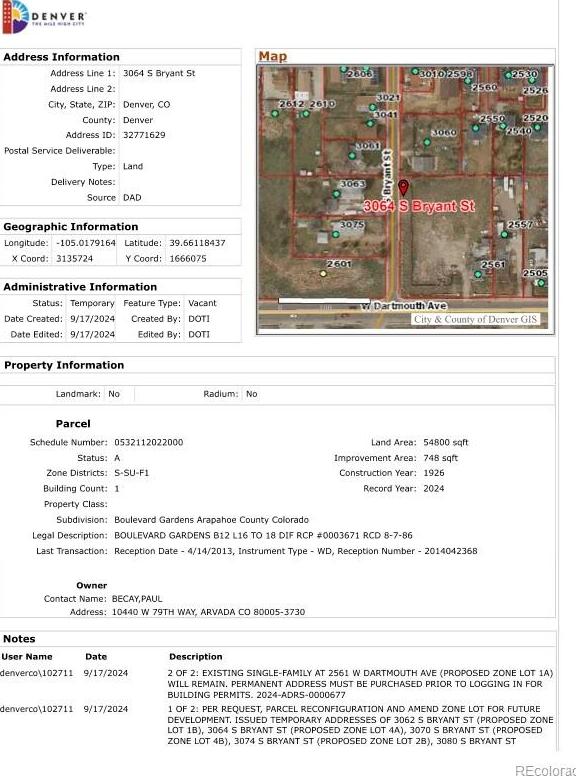
Task: Select the green marker for address 2505
Action: [x=541, y=283]
